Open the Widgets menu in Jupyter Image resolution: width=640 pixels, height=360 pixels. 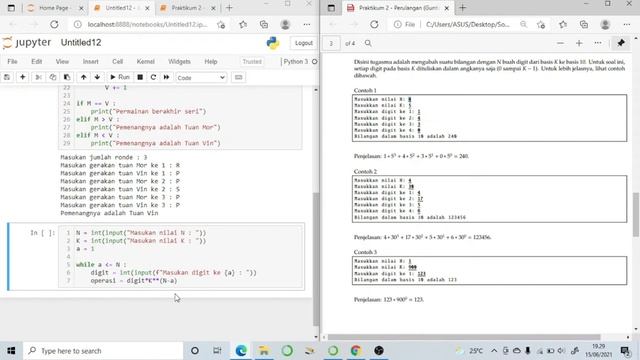pyautogui.click(x=179, y=62)
